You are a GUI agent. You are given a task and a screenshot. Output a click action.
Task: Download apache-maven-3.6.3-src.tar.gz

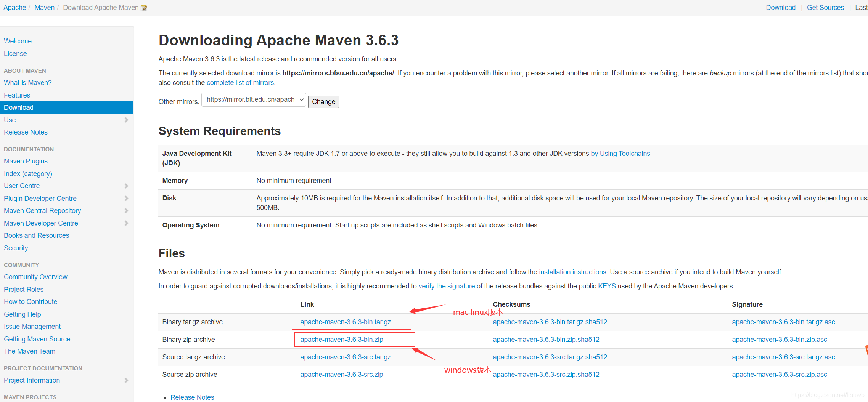[x=346, y=357]
